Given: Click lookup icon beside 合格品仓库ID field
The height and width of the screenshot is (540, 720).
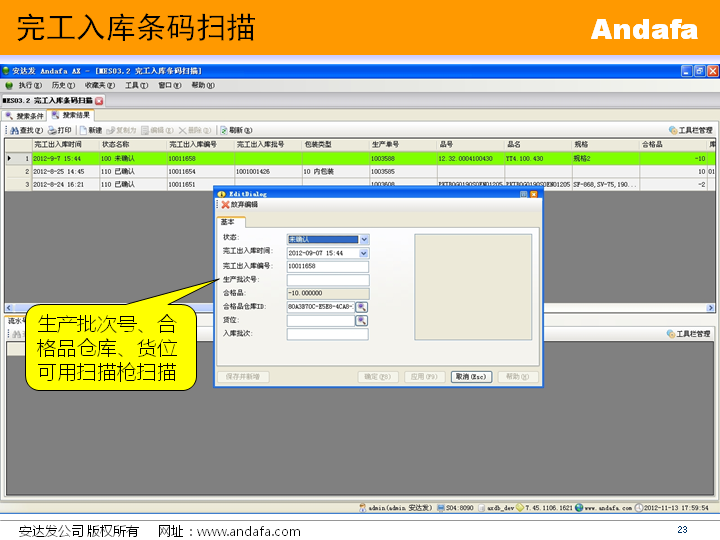Looking at the screenshot, I should tap(362, 307).
